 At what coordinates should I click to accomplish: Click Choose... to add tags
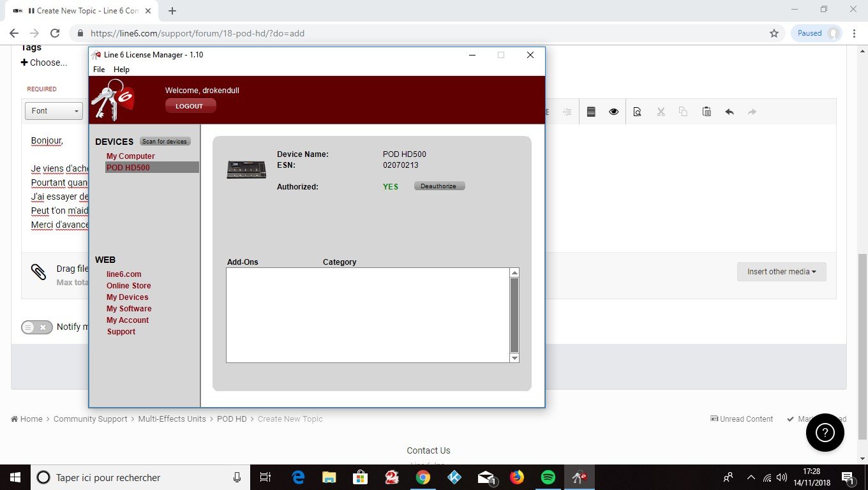(x=44, y=63)
